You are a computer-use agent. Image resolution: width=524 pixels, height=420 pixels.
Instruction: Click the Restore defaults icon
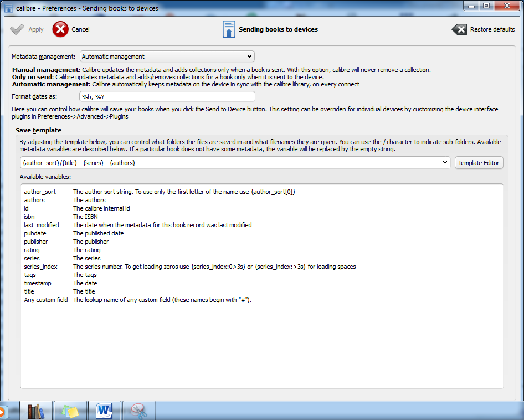[459, 29]
